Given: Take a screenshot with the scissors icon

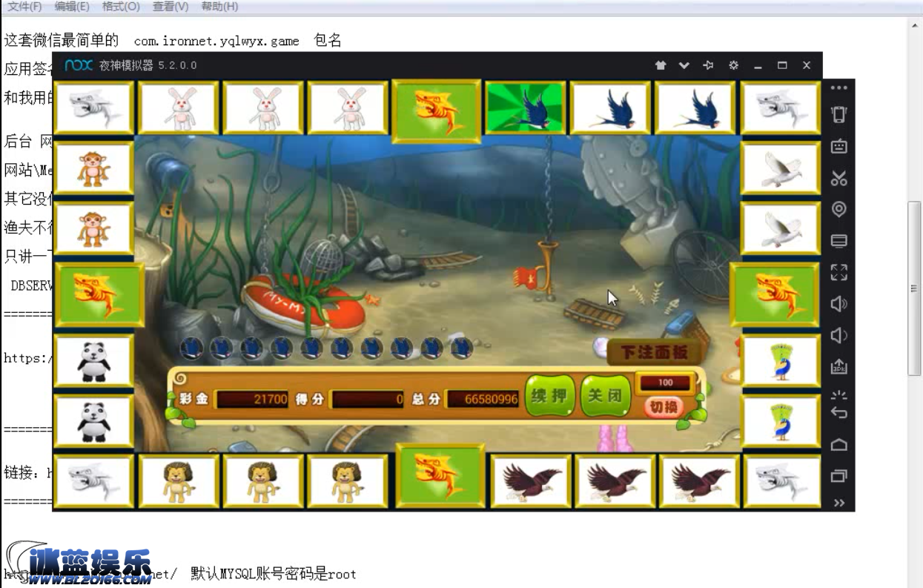Looking at the screenshot, I should tap(838, 178).
